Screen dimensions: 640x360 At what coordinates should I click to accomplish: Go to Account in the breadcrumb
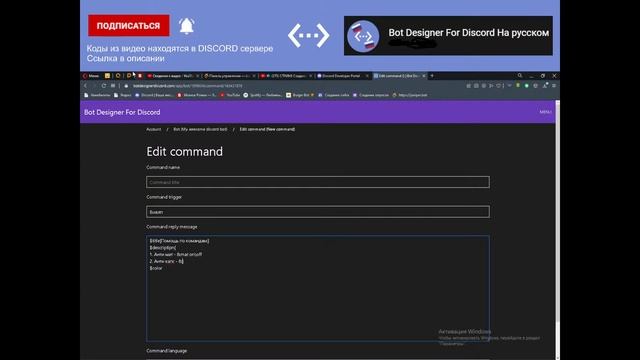pos(153,129)
